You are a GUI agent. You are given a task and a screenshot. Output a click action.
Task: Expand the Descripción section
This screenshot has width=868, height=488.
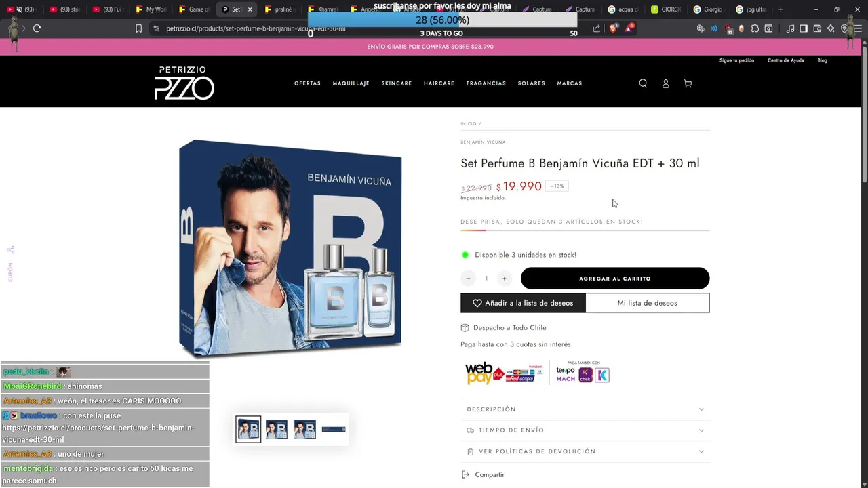pyautogui.click(x=585, y=409)
